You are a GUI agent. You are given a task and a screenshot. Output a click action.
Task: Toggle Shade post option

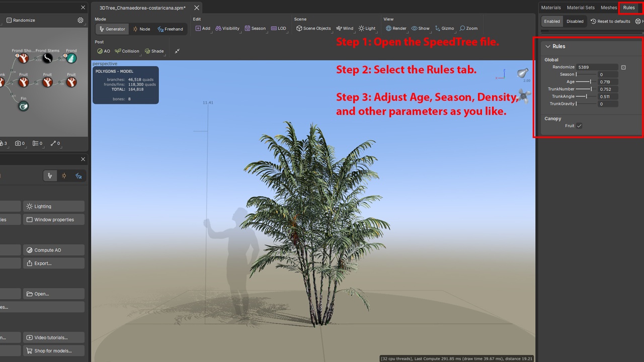pyautogui.click(x=154, y=51)
